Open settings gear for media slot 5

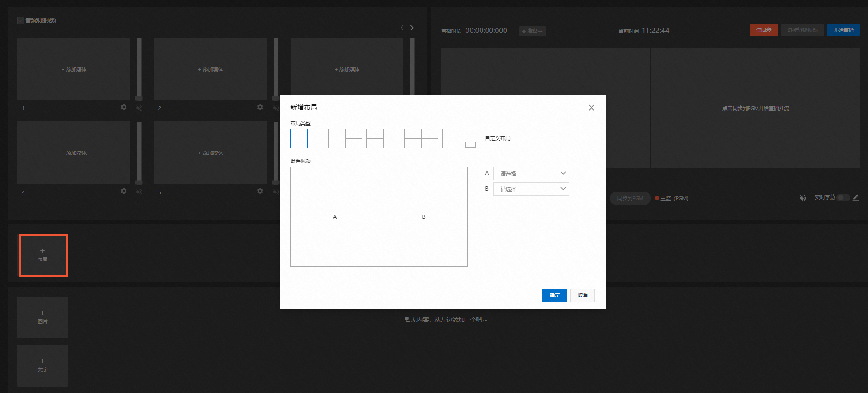(x=260, y=191)
